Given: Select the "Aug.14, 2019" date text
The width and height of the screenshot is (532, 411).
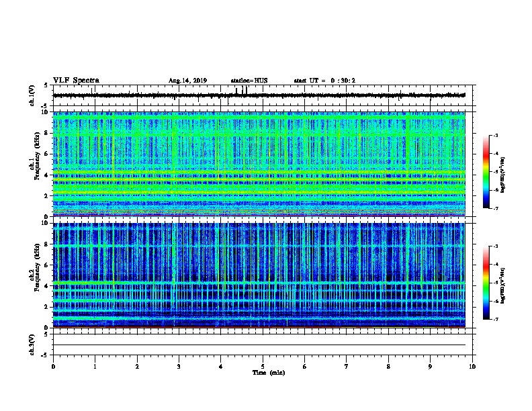Looking at the screenshot, I should 187,81.
